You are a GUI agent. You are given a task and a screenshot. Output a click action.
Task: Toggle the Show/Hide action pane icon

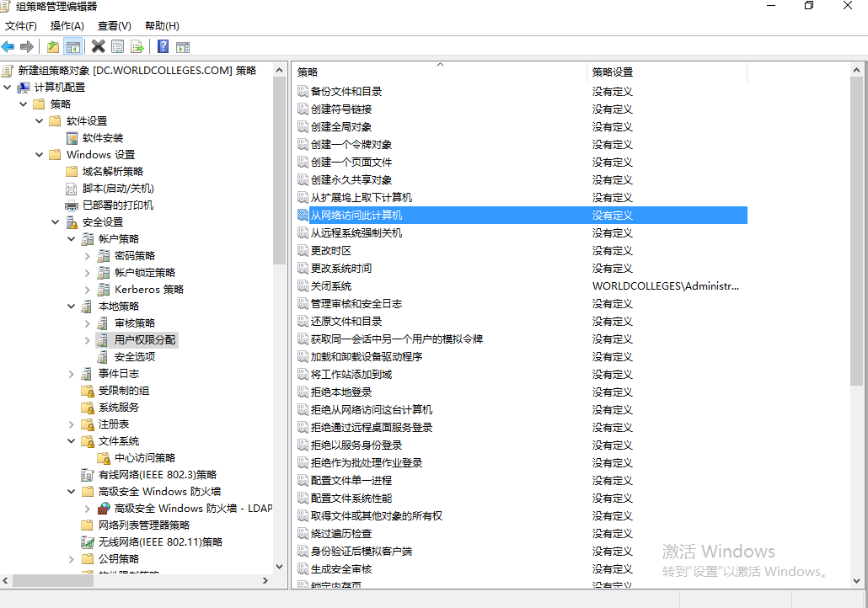pyautogui.click(x=183, y=47)
